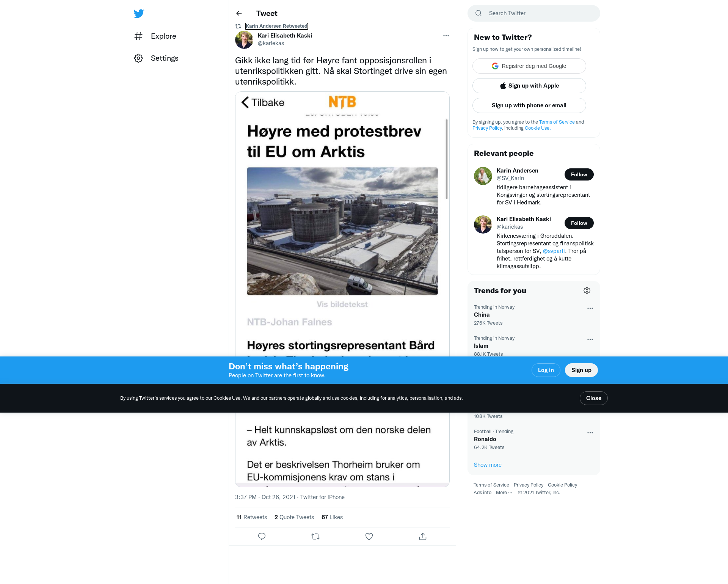Go back using the arrow icon

tap(239, 13)
